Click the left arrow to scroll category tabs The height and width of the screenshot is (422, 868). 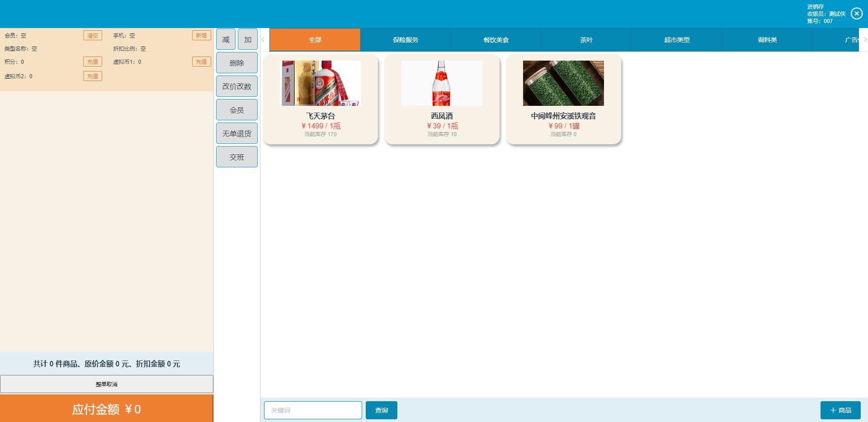pyautogui.click(x=263, y=40)
